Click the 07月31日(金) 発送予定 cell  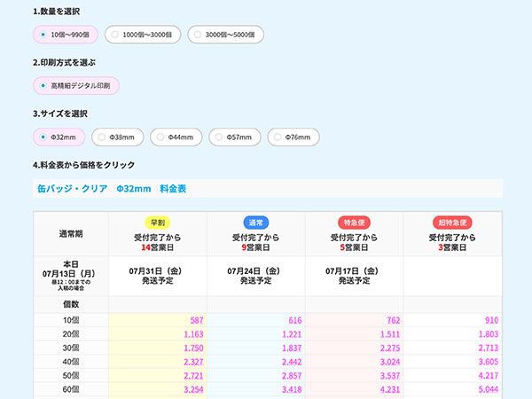[158, 276]
